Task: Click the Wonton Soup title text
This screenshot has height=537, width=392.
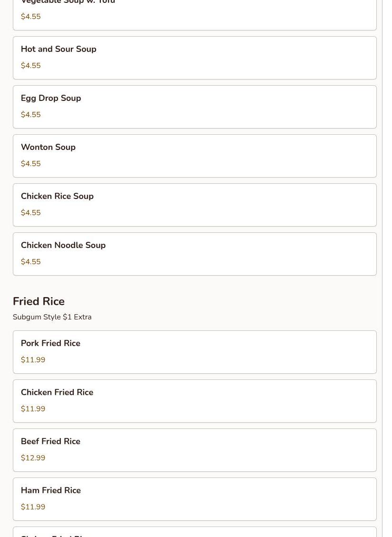Action: coord(48,147)
